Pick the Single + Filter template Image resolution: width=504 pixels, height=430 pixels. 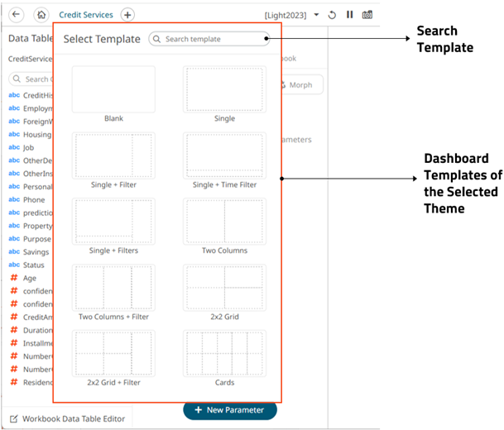(113, 155)
